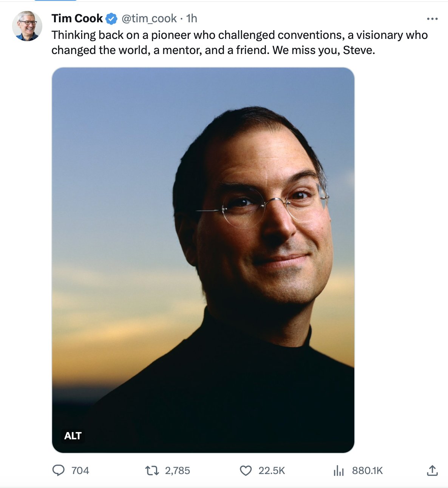Click the 1h timestamp link
The height and width of the screenshot is (488, 448).
pyautogui.click(x=192, y=18)
